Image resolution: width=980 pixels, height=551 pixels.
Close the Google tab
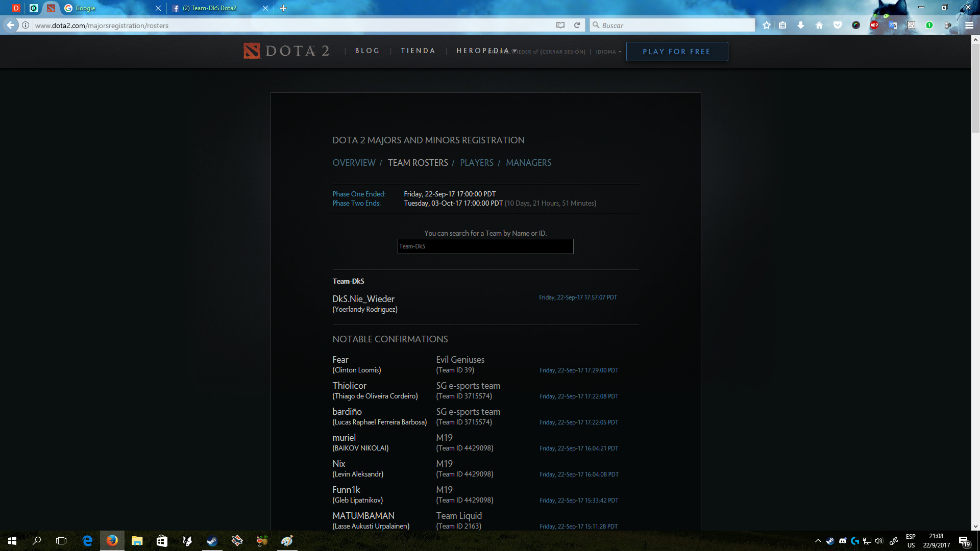158,8
